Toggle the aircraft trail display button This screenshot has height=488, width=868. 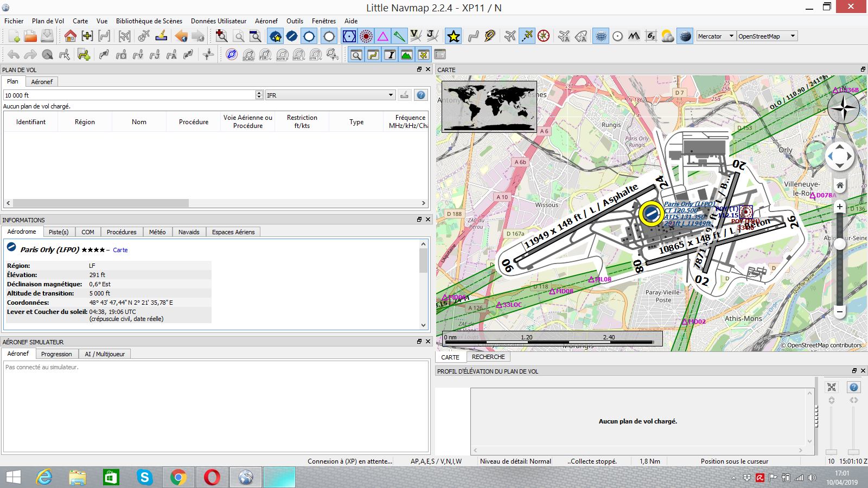point(527,36)
